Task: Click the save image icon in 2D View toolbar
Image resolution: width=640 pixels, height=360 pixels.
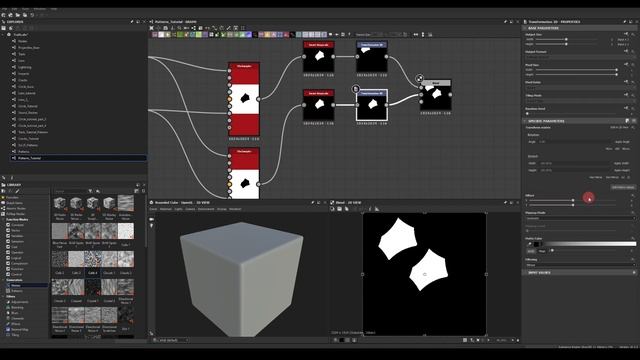Action: (339, 209)
